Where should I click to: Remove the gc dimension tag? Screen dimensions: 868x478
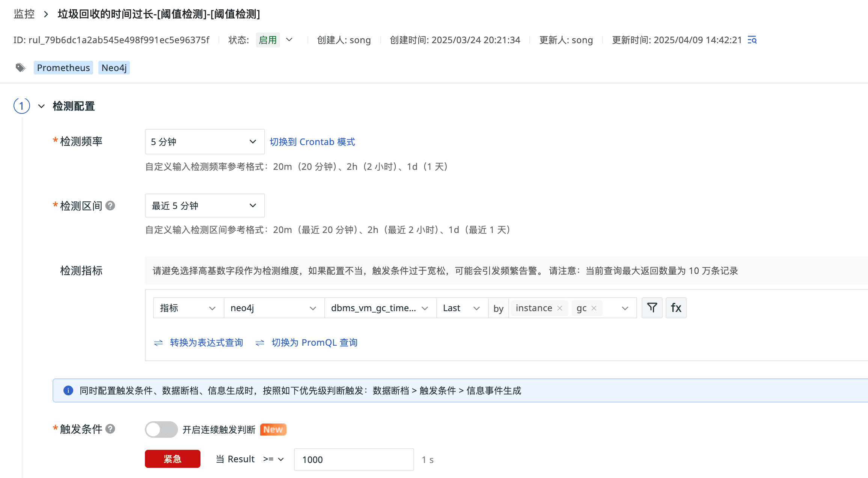coord(594,308)
